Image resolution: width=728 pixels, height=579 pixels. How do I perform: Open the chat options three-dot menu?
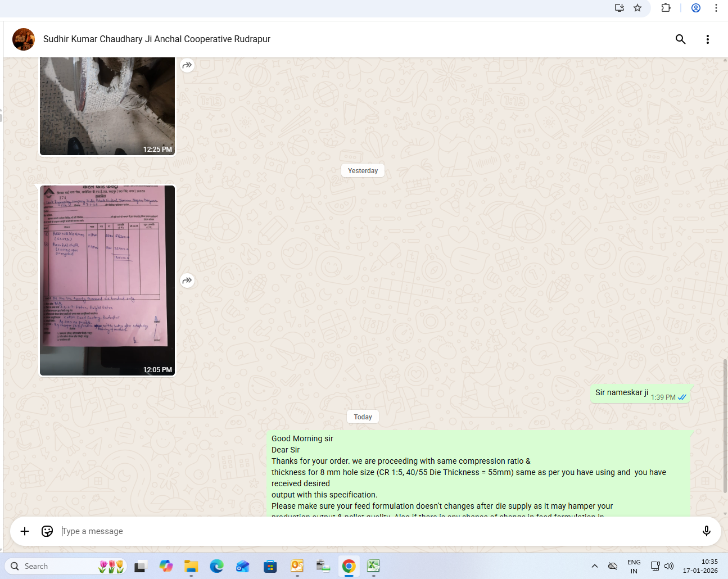point(707,39)
